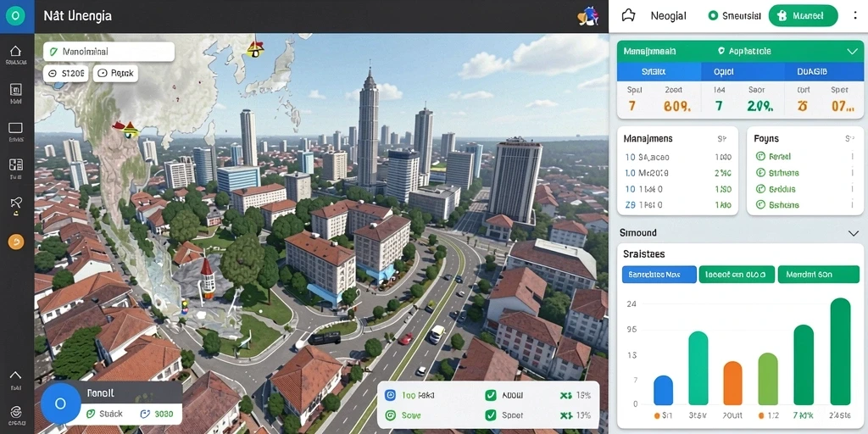Screen dimensions: 868x434
Task: Click the orange circular sidebar icon
Action: [15, 242]
